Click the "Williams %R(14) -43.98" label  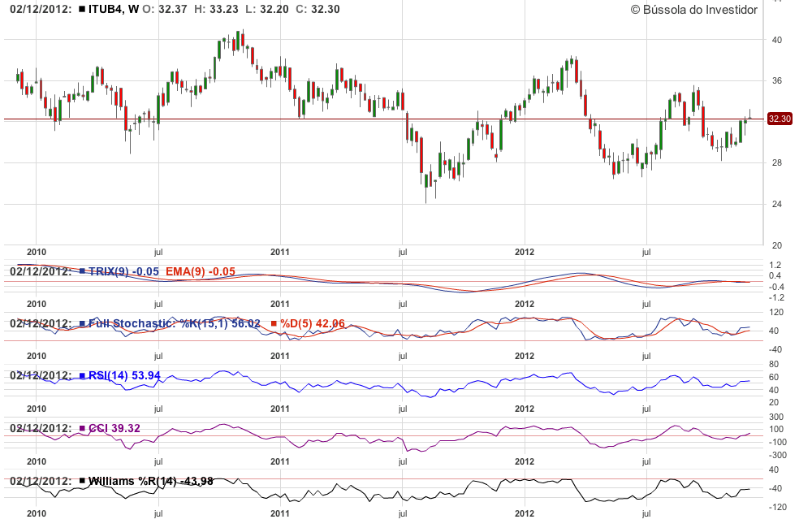tap(151, 481)
